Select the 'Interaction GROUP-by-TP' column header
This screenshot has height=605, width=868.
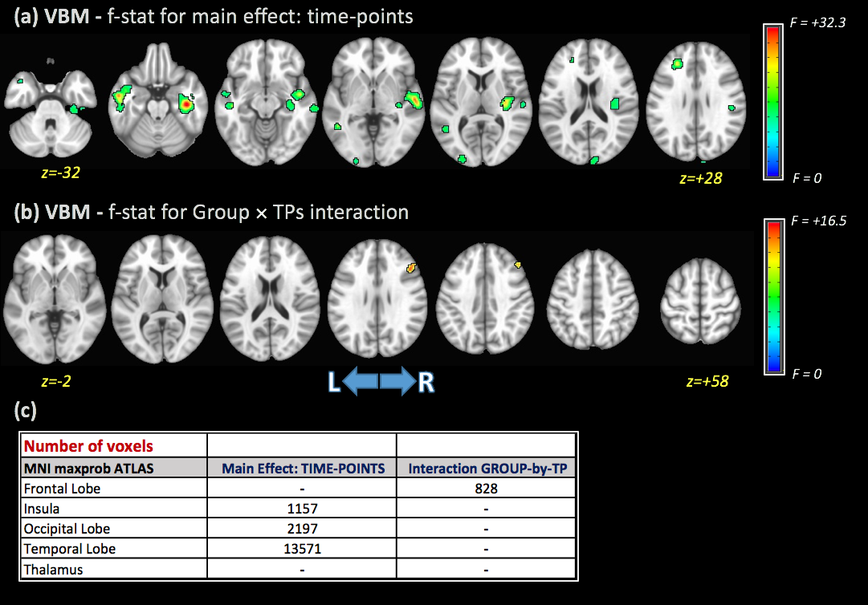tap(487, 469)
